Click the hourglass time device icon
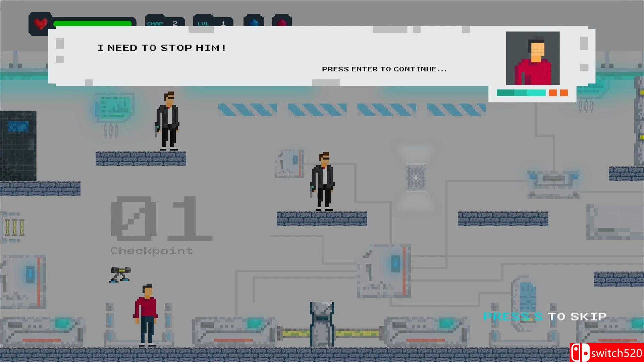Screen dimensions: 644x362 pyautogui.click(x=416, y=178)
